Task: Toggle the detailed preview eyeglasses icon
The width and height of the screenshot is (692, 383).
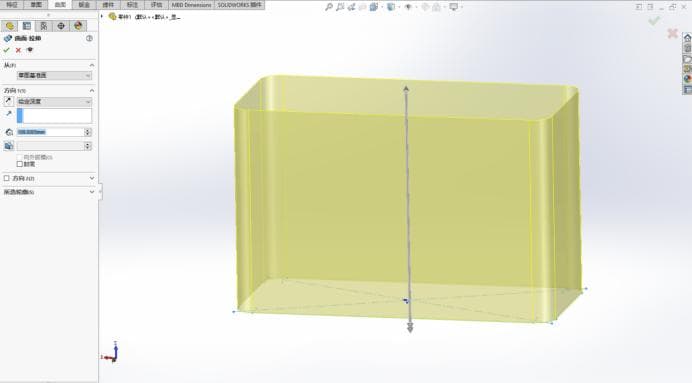Action: [30, 50]
